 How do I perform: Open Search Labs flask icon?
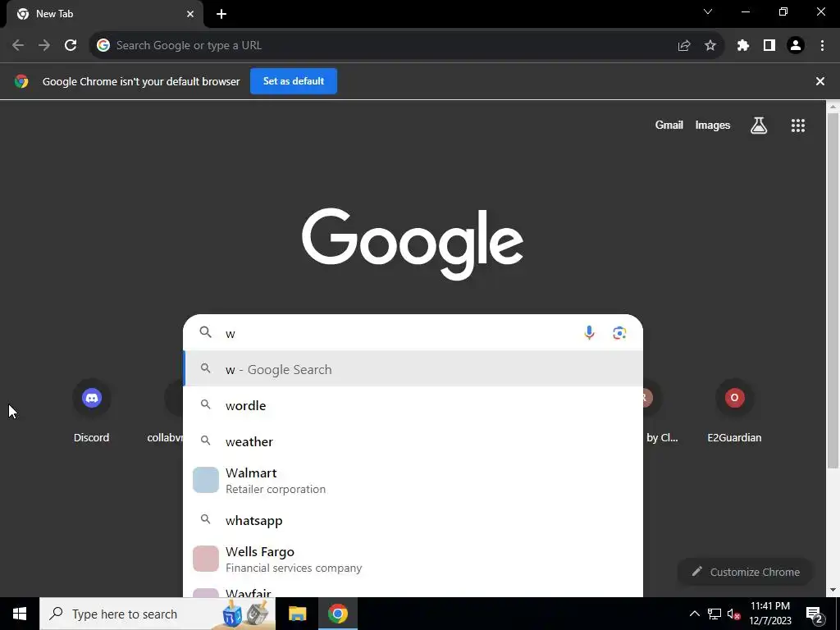(x=759, y=126)
